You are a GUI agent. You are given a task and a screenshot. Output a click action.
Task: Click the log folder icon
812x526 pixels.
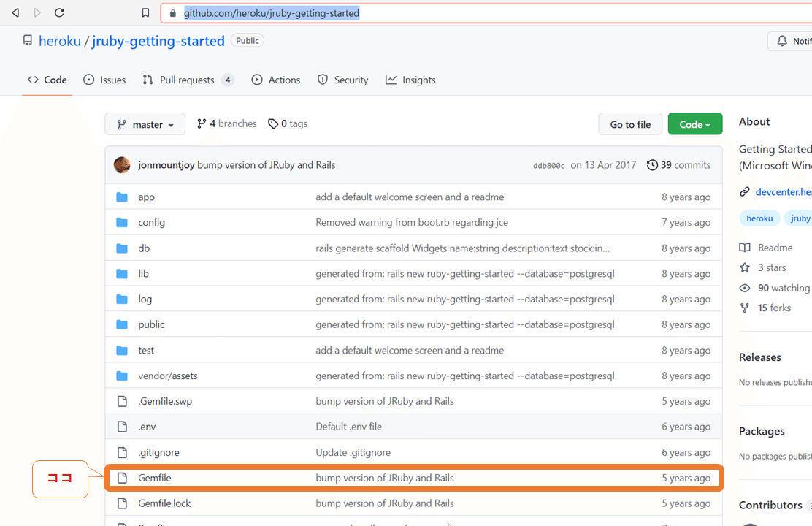pyautogui.click(x=122, y=299)
